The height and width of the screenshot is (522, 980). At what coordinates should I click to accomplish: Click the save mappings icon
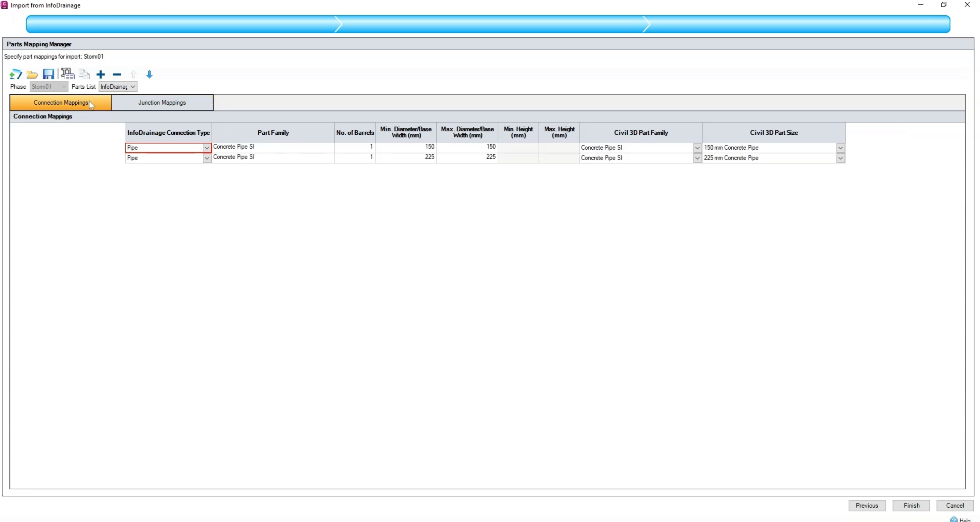49,73
